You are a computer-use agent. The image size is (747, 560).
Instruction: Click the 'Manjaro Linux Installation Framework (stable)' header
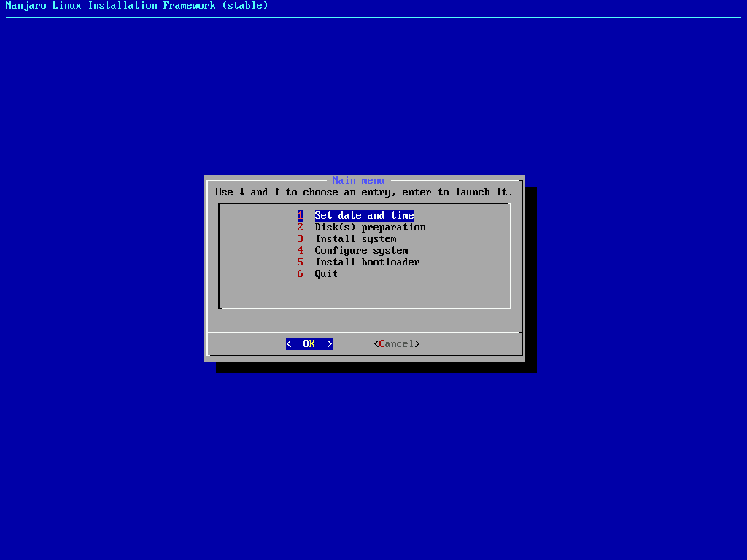(x=136, y=6)
